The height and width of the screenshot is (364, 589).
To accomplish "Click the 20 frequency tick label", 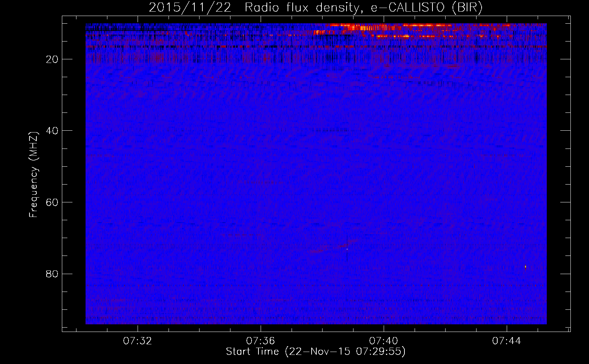I will tap(52, 59).
